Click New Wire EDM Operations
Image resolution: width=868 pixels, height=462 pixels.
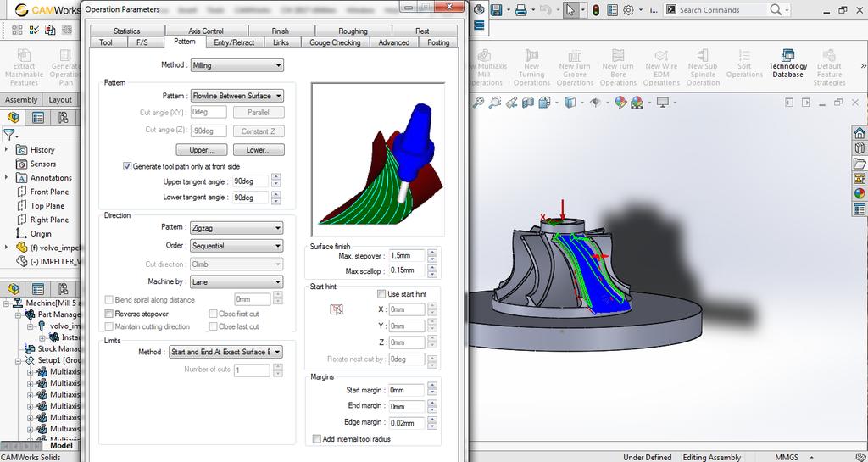[661, 66]
